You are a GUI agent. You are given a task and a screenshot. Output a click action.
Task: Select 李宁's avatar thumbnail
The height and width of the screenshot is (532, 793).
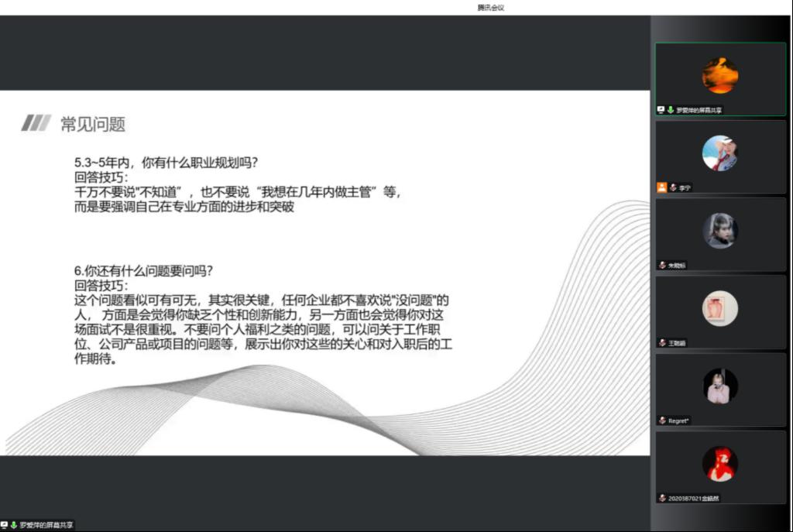719,153
